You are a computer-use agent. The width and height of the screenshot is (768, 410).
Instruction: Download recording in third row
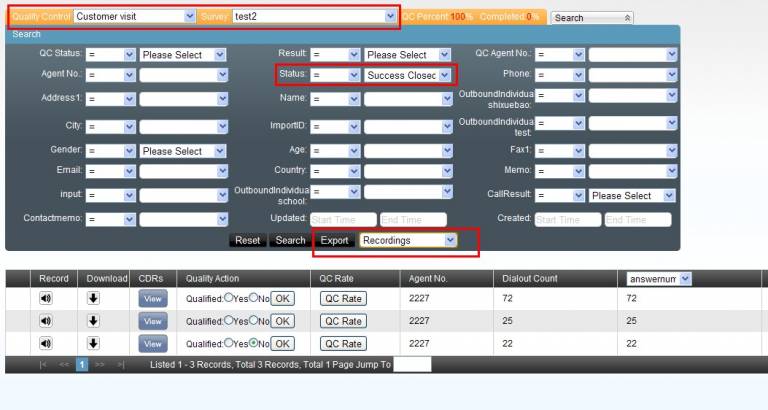click(93, 343)
